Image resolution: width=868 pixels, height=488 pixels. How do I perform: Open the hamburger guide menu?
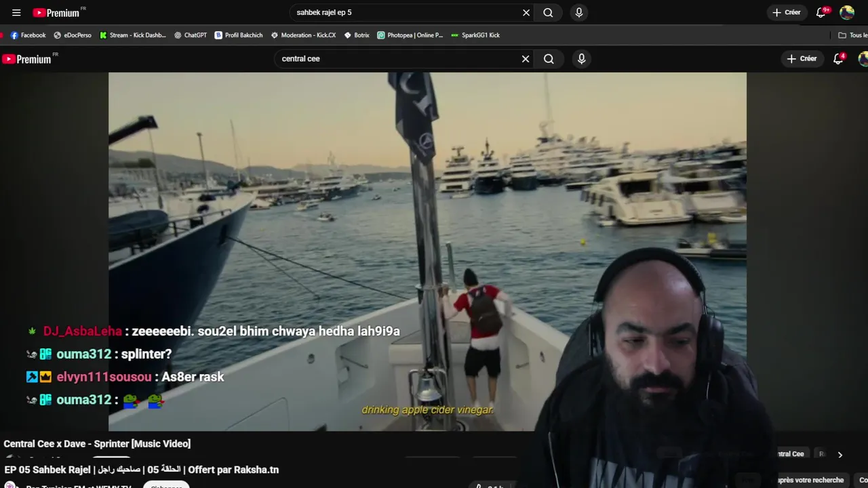pyautogui.click(x=16, y=12)
